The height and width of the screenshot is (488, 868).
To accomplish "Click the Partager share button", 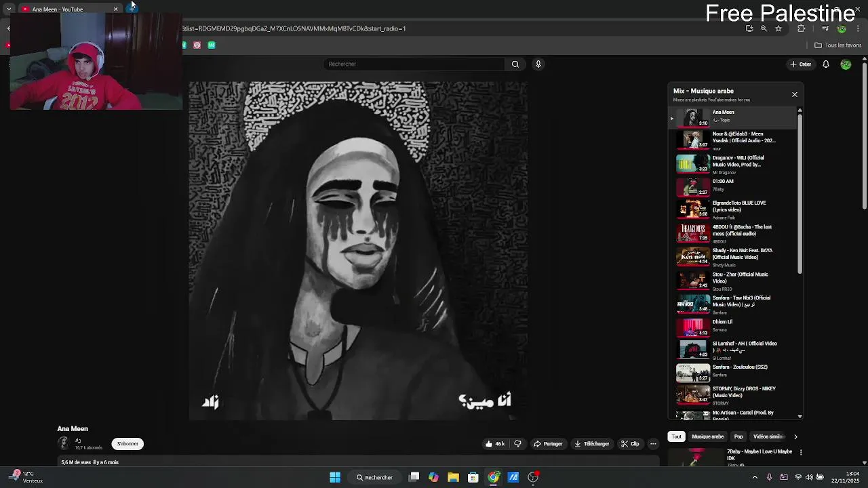I will pos(548,444).
